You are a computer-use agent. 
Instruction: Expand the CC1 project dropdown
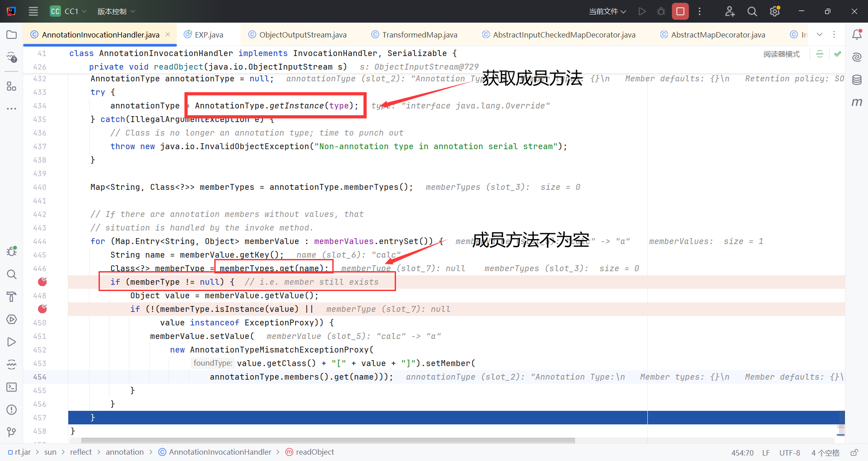(x=68, y=11)
